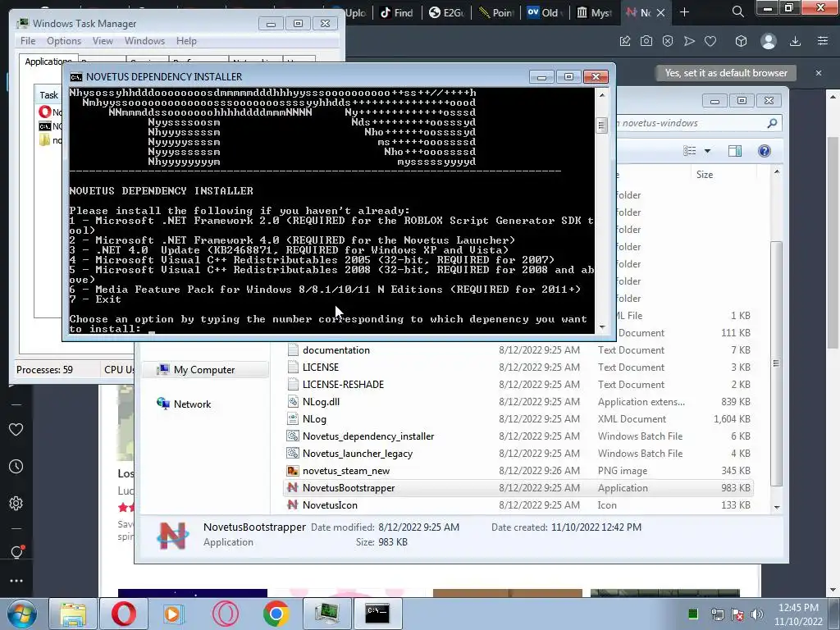The width and height of the screenshot is (840, 630).
Task: Open Opera send flow arrow icon
Action: pyautogui.click(x=689, y=41)
